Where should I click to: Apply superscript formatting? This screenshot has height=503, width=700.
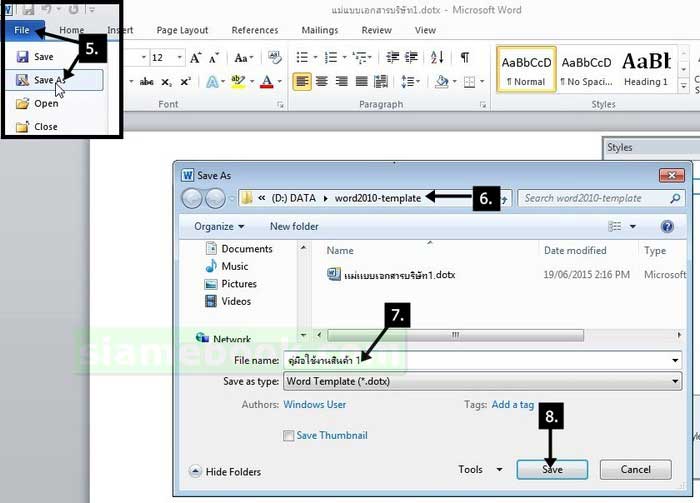click(185, 82)
